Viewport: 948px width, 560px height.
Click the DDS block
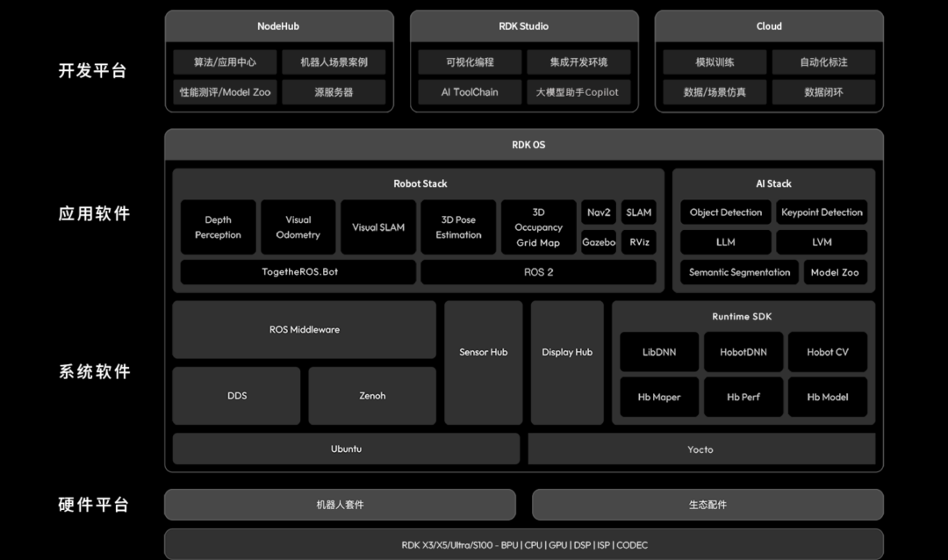(x=236, y=396)
